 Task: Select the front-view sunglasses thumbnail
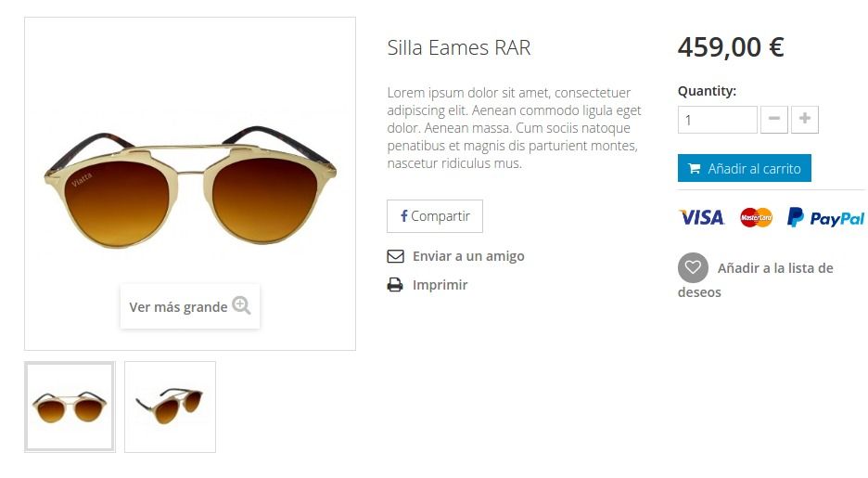70,407
